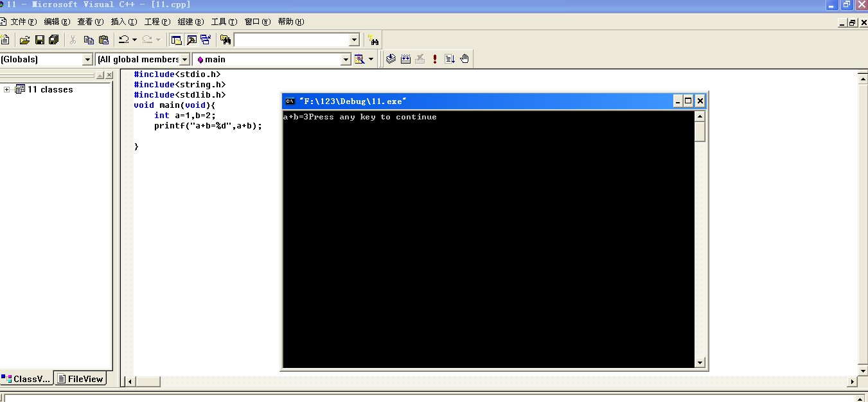868x402 pixels.
Task: Save the file with the floppy icon
Action: [39, 40]
